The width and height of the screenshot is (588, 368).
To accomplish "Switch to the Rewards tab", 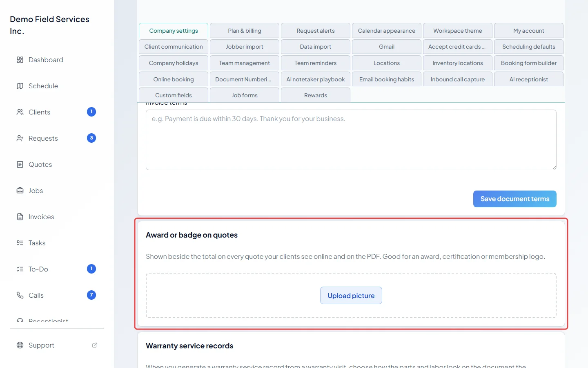I will [x=316, y=95].
